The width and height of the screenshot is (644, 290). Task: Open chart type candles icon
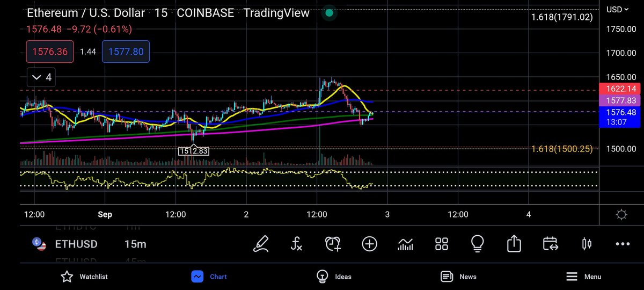tap(406, 244)
